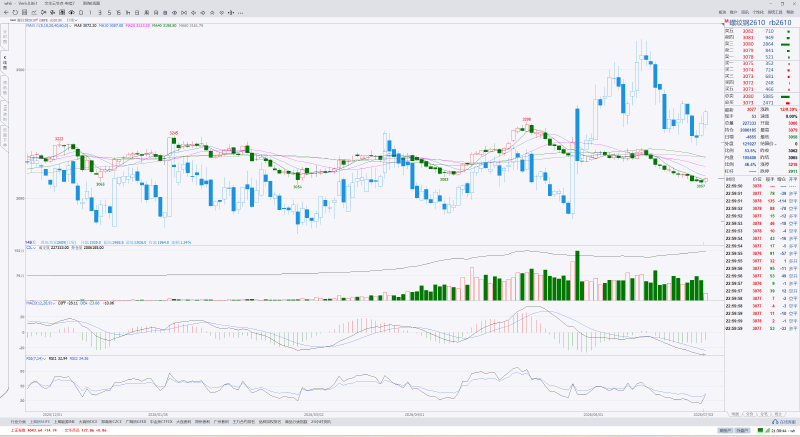800x437 pixels.
Task: Click the 外盘户 button in status bar
Action: (x=742, y=430)
